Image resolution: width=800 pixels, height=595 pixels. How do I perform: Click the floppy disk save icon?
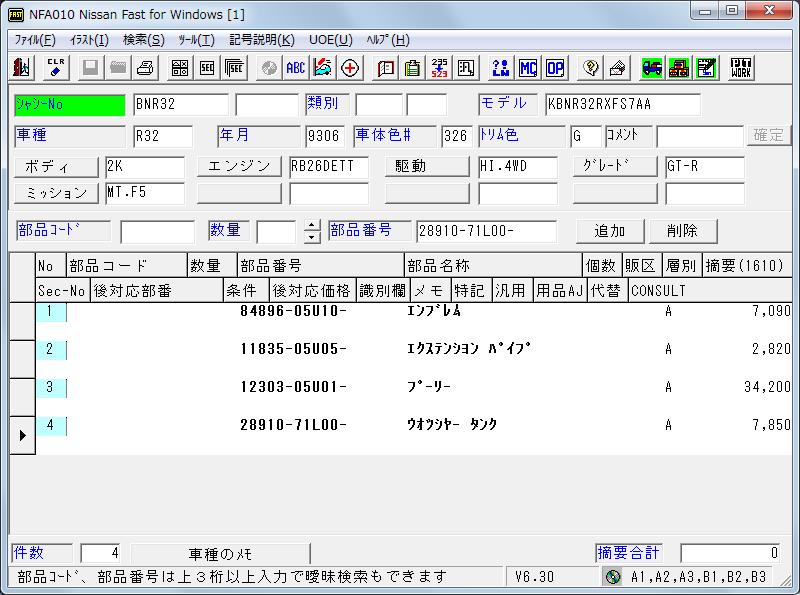(x=90, y=68)
